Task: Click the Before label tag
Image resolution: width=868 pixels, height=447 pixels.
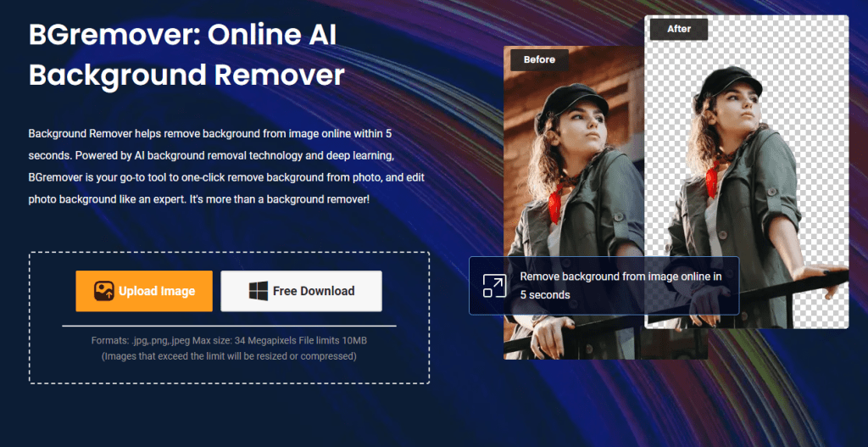Action: [x=539, y=60]
